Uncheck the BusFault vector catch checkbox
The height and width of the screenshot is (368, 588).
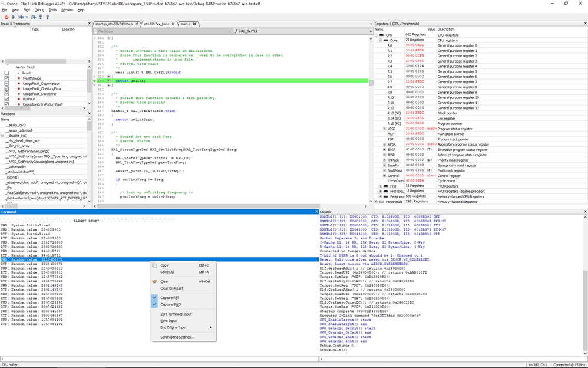point(6,99)
